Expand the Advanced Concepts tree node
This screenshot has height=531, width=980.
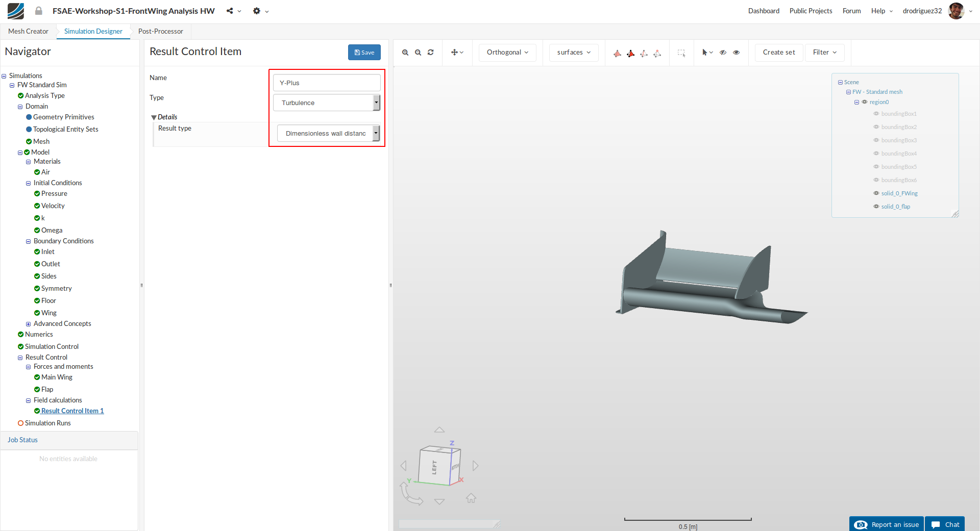click(29, 324)
